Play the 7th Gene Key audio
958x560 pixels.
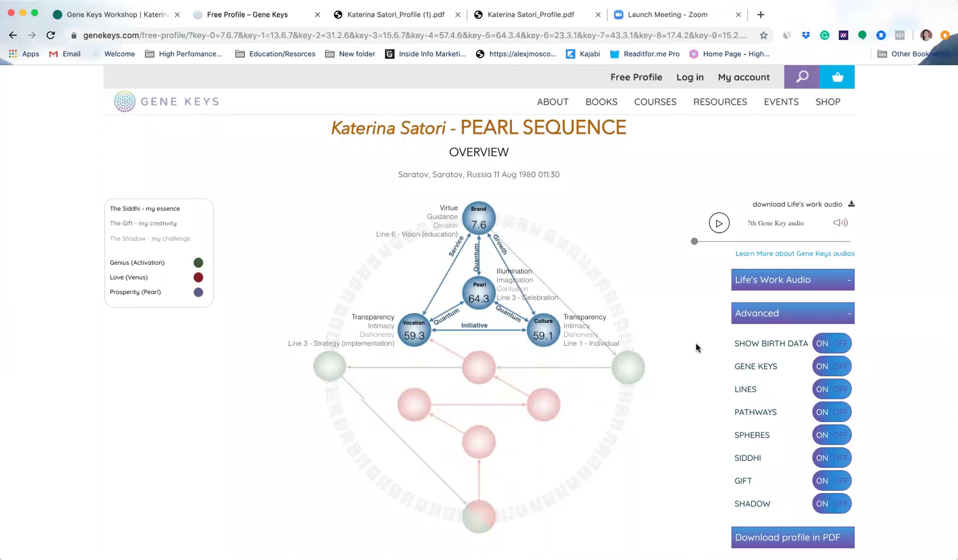tap(719, 223)
